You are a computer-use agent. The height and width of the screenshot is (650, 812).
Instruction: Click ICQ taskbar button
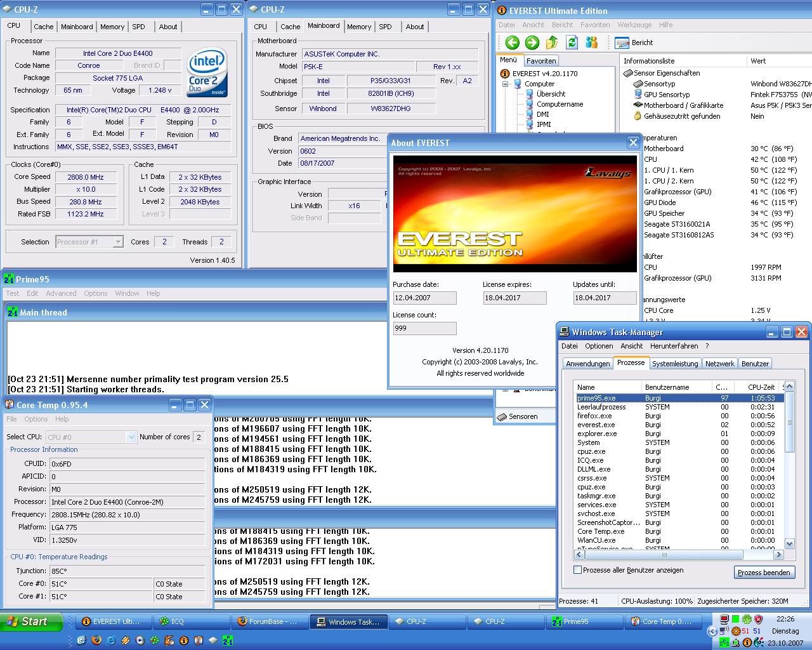(191, 621)
